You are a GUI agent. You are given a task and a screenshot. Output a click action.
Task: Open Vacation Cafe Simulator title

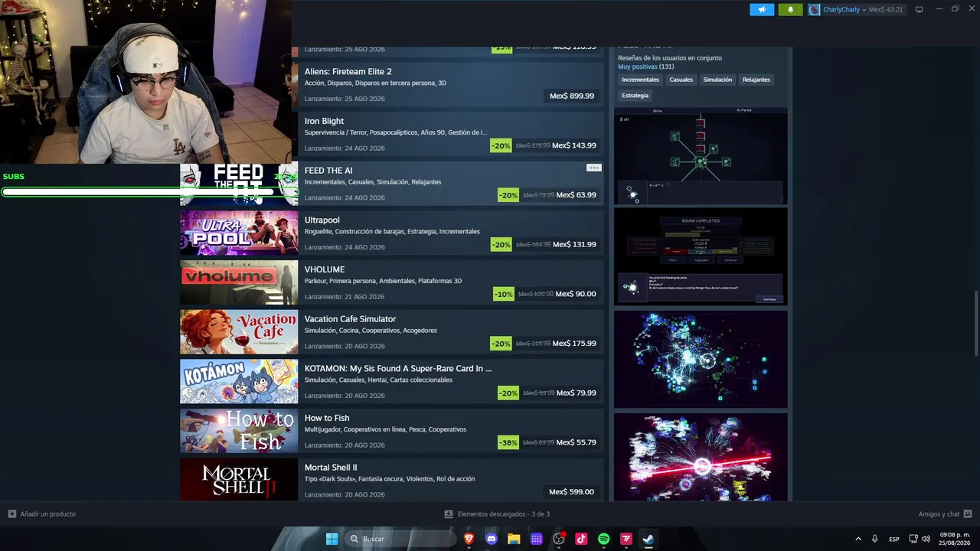pos(351,319)
